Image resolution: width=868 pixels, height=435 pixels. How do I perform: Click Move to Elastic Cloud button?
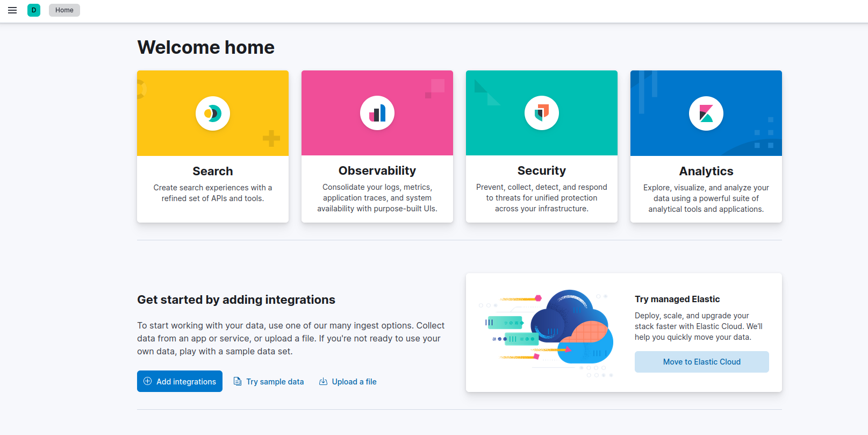tap(702, 362)
